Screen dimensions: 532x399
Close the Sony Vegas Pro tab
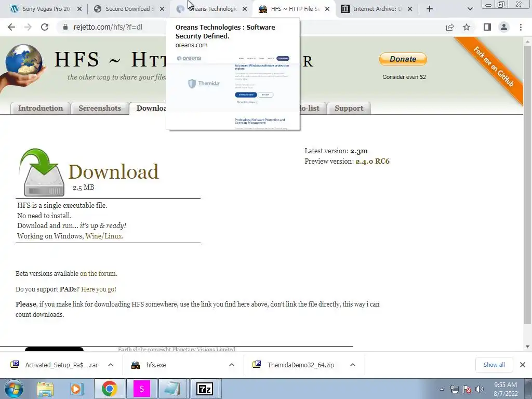pos(79,9)
